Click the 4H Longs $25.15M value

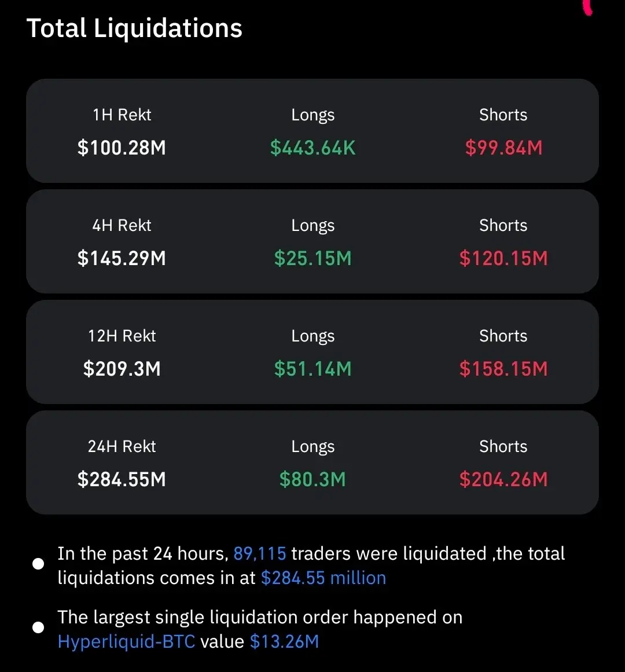pos(312,258)
